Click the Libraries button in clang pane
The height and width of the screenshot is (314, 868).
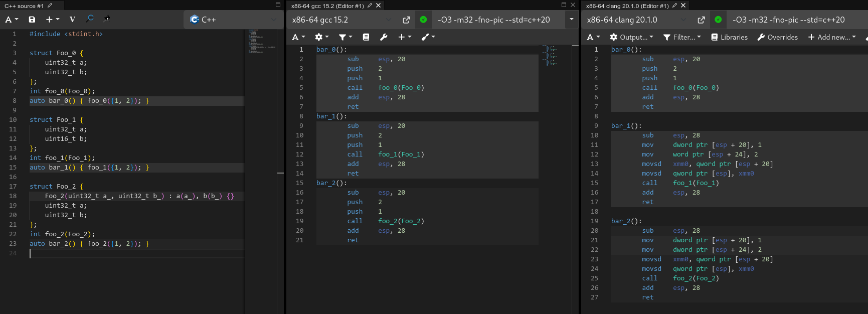[x=729, y=37]
